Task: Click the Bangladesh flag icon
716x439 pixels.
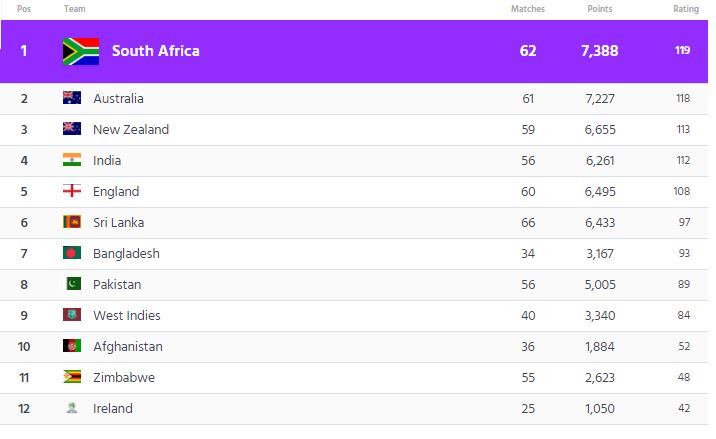Action: [72, 253]
